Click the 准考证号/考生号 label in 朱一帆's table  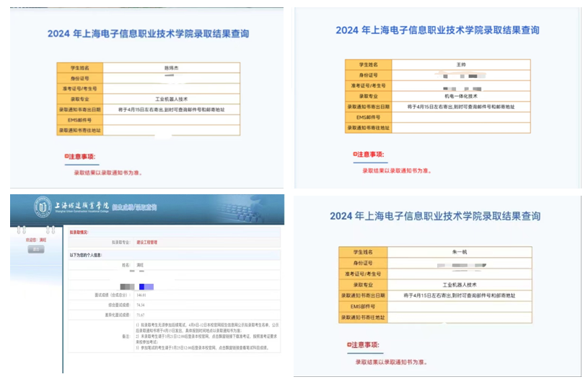click(x=363, y=274)
